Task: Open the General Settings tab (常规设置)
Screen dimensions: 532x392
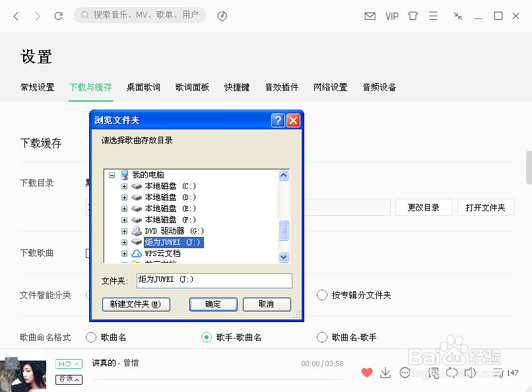Action: 38,88
